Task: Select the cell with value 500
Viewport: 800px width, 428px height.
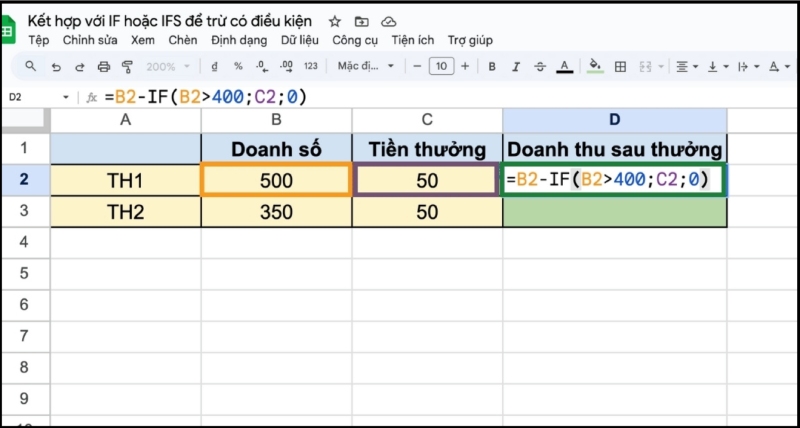Action: coord(276,180)
